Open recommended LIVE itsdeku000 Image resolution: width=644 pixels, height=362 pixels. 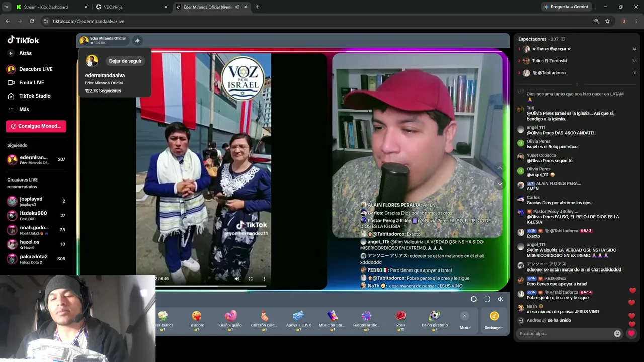[x=36, y=215]
